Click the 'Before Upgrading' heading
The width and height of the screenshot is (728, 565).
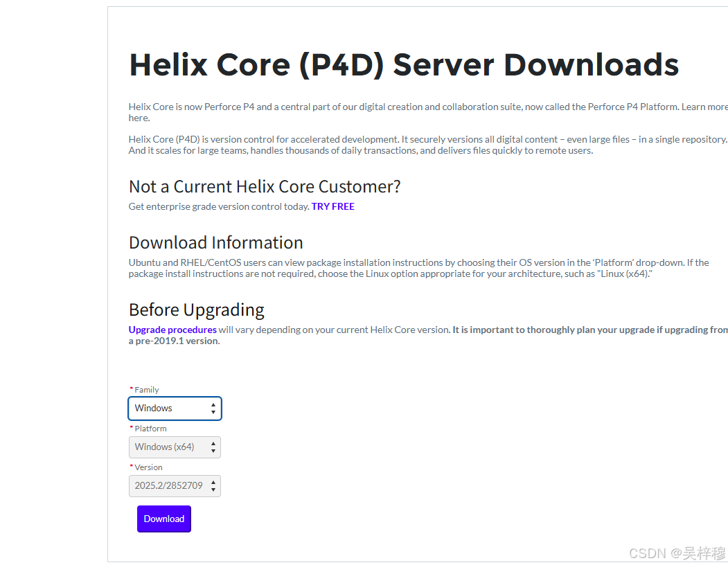(197, 310)
